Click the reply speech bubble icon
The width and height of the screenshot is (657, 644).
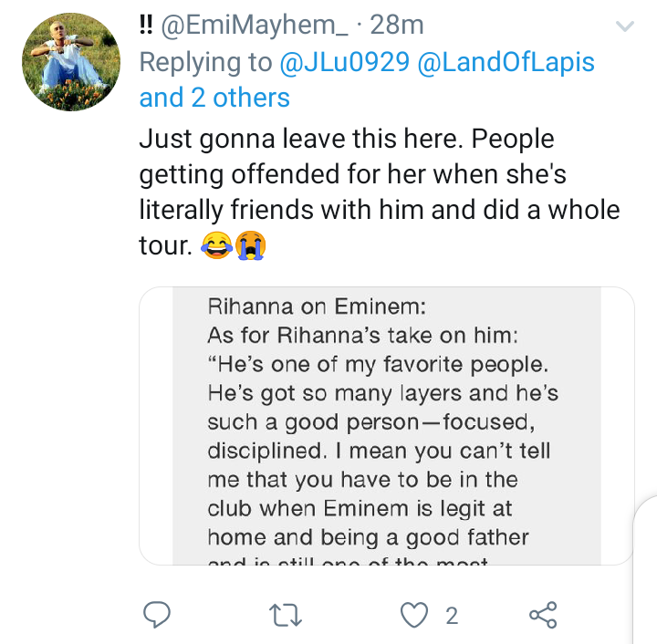(x=157, y=614)
